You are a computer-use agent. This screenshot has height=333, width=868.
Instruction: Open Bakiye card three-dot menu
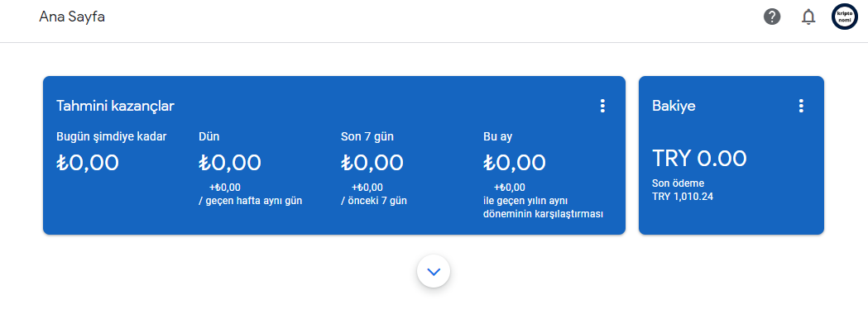pyautogui.click(x=800, y=106)
